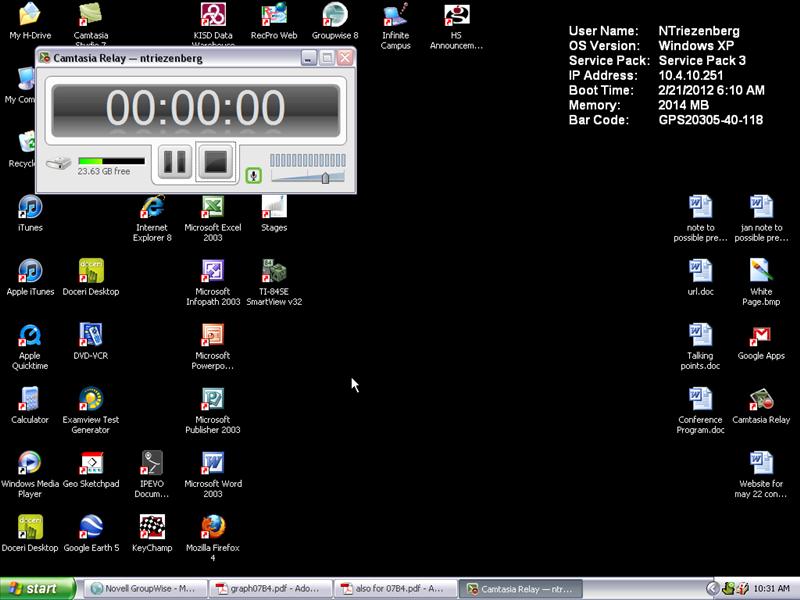
Task: Select White Page.bmp file icon
Action: pyautogui.click(x=761, y=283)
